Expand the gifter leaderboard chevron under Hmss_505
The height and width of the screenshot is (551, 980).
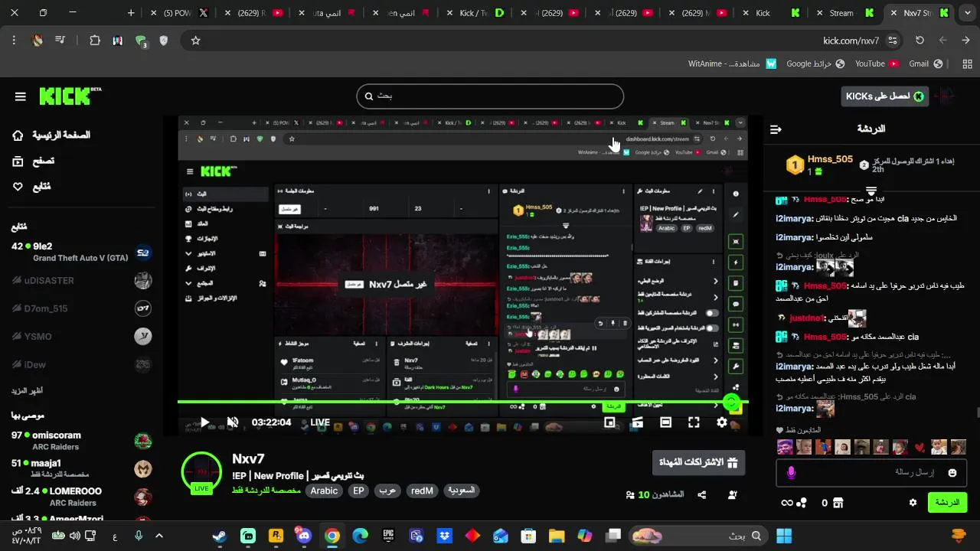871,190
